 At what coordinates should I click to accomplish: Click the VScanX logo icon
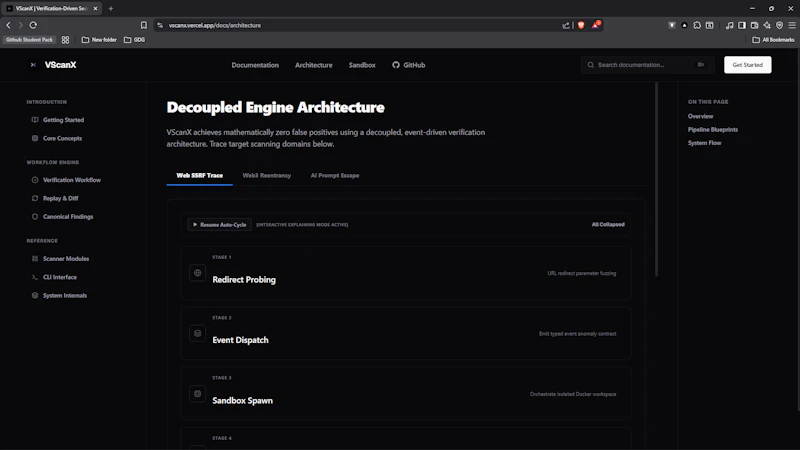pos(33,65)
